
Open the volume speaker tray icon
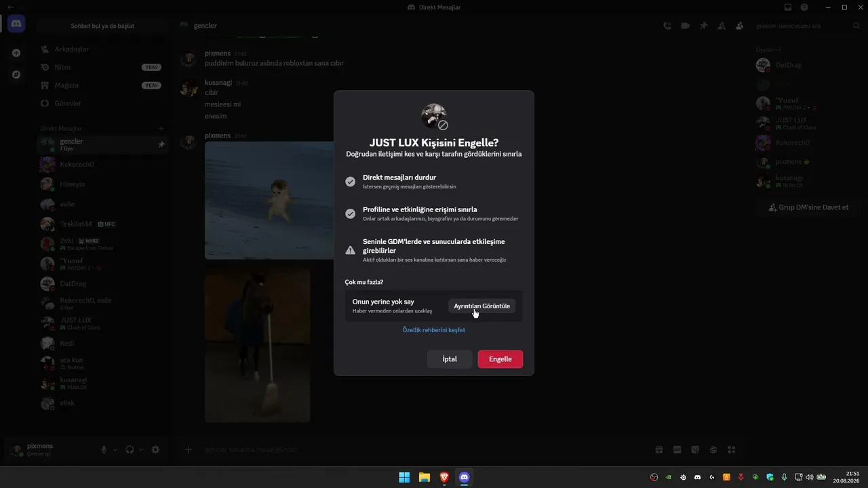click(x=809, y=477)
